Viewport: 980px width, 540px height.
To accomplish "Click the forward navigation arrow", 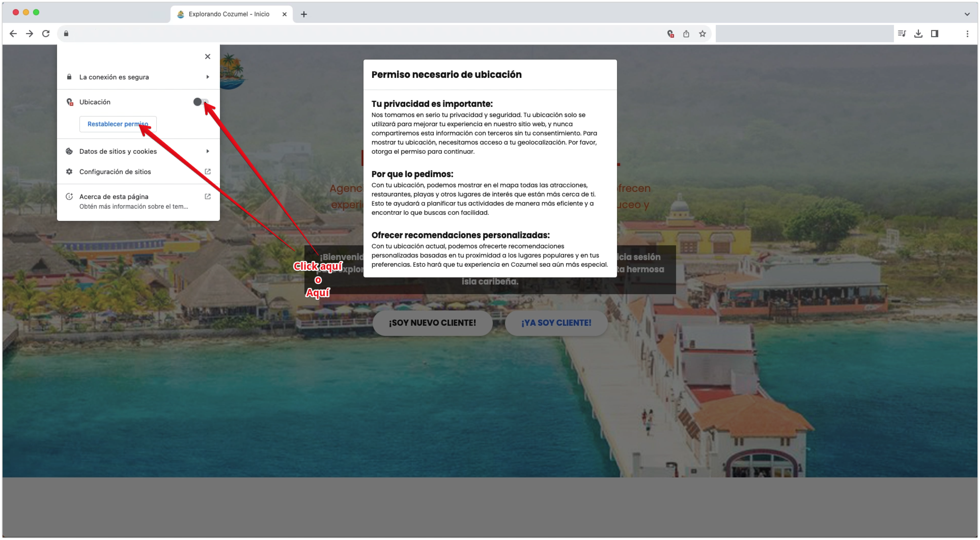I will (x=29, y=34).
